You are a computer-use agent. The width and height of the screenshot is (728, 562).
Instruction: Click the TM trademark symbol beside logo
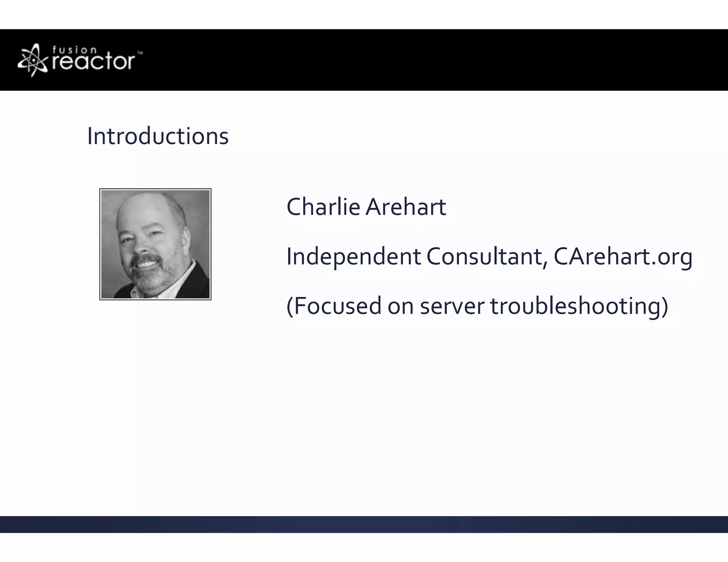pos(140,53)
